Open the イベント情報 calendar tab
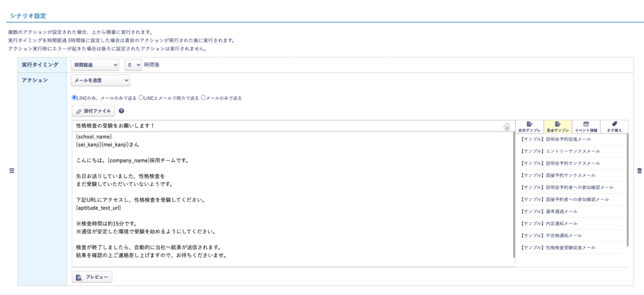The image size is (644, 295). pyautogui.click(x=586, y=126)
